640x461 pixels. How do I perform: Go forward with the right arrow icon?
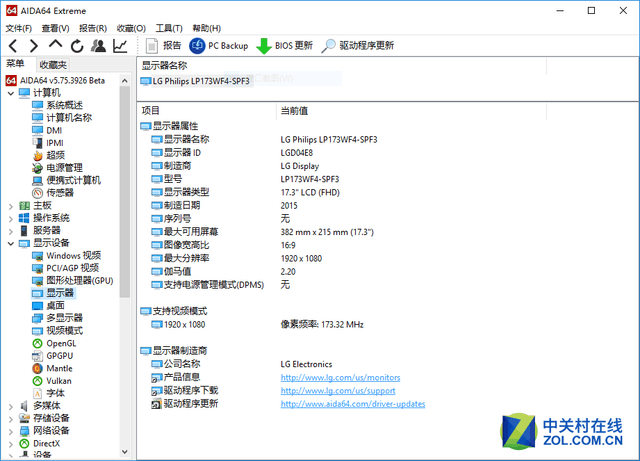click(x=33, y=46)
